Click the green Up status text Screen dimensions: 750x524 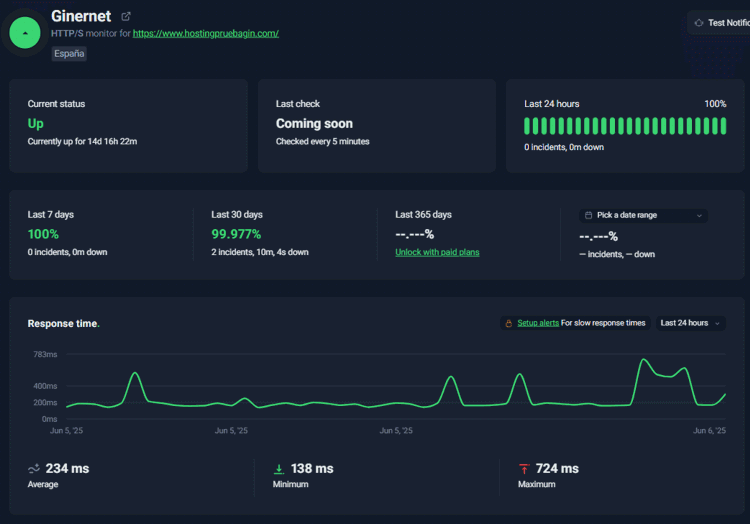click(x=35, y=124)
